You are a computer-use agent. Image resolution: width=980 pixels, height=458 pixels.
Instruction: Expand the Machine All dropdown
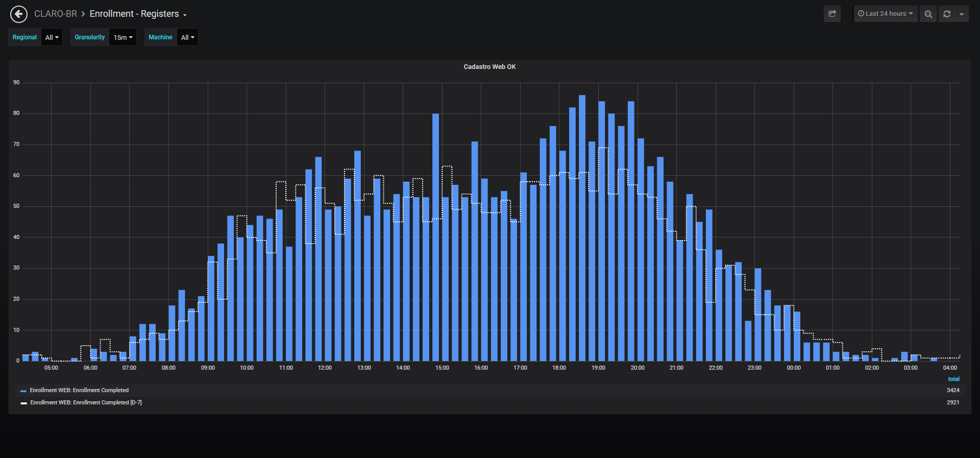(187, 37)
